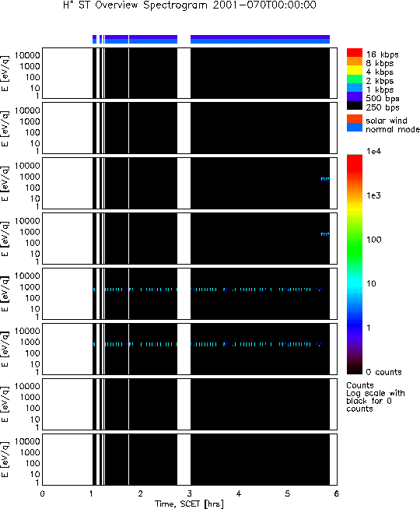Viewport: 420px width, 509px height.
Task: Select the purple 500 bps legend swatch
Action: [355, 97]
